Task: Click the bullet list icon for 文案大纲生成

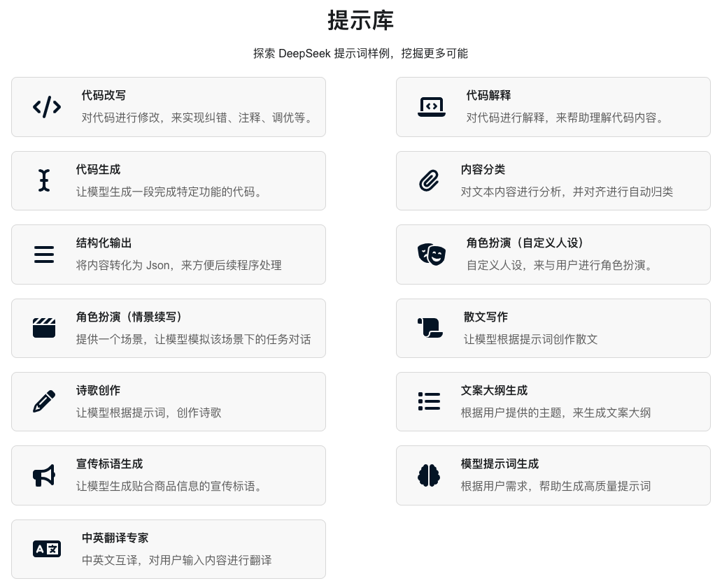Action: 429,401
